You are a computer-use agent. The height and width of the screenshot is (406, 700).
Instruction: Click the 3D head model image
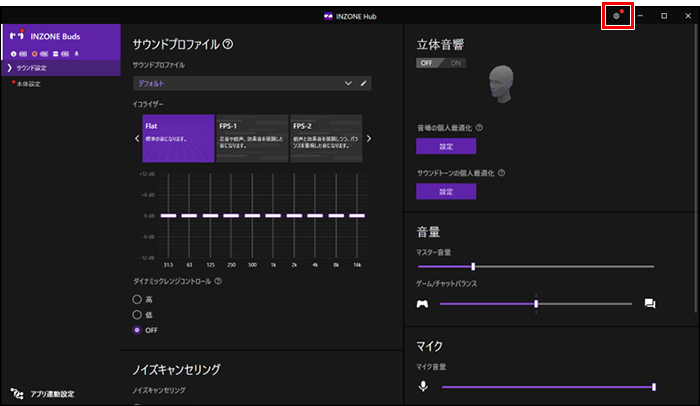[x=501, y=84]
